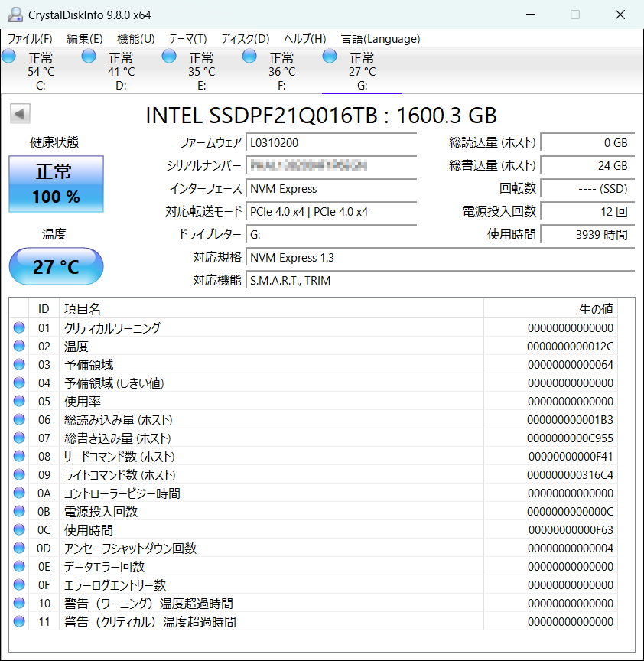Expand the 言語(Language) menu

(x=380, y=39)
